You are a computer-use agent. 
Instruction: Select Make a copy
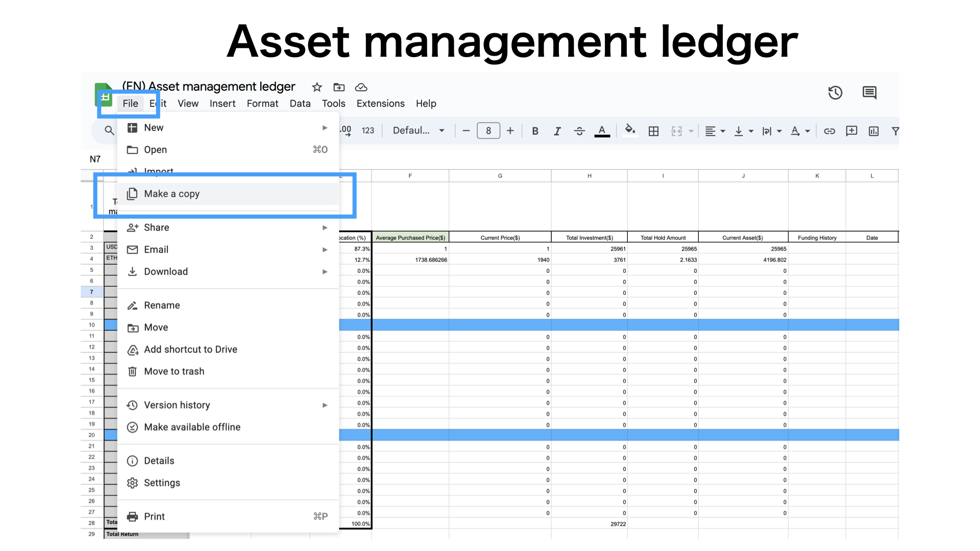click(228, 194)
